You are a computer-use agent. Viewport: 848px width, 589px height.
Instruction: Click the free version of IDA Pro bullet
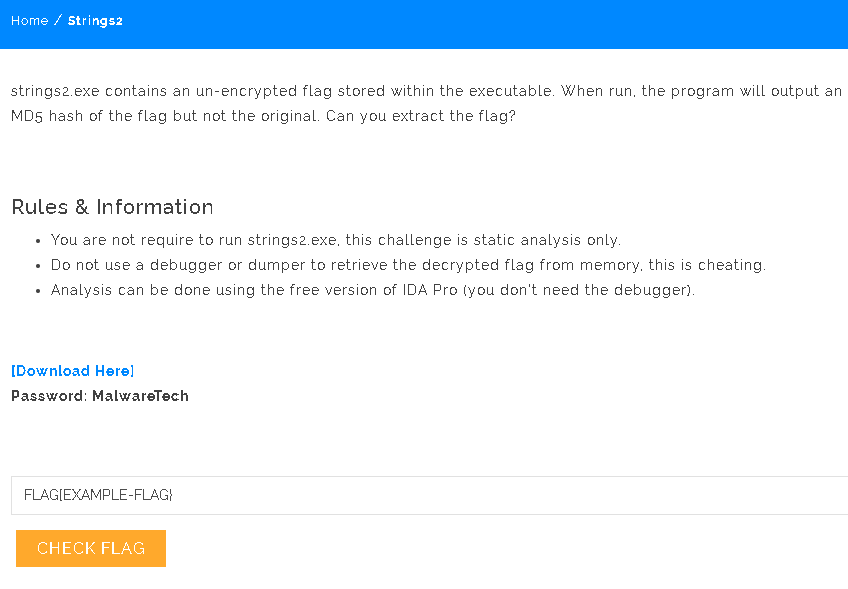click(372, 290)
